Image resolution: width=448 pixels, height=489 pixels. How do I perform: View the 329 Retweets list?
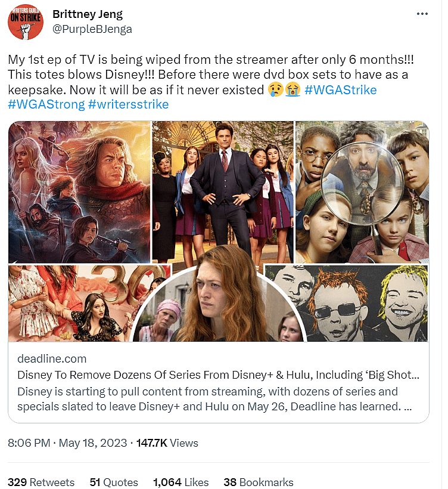pyautogui.click(x=41, y=482)
